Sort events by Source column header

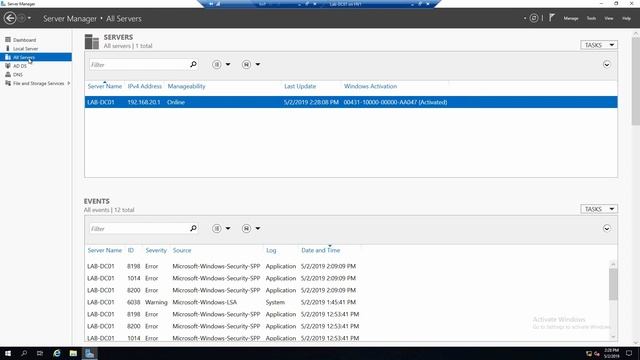(182, 250)
